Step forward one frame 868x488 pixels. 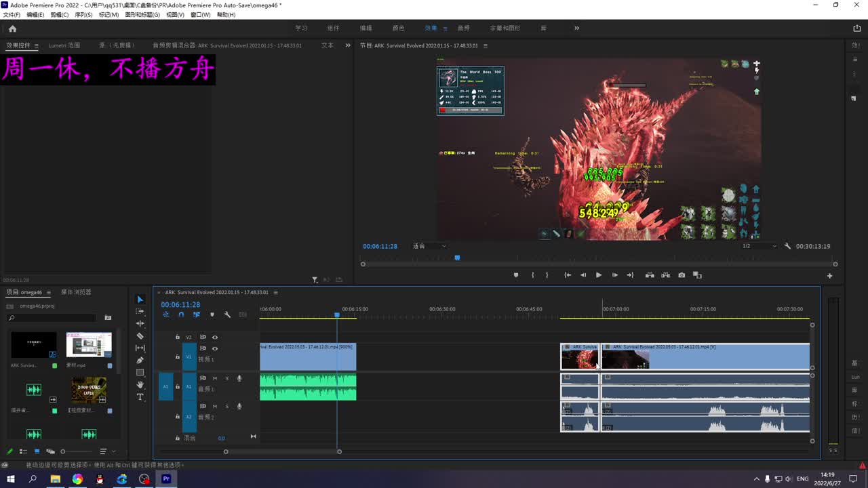[615, 275]
